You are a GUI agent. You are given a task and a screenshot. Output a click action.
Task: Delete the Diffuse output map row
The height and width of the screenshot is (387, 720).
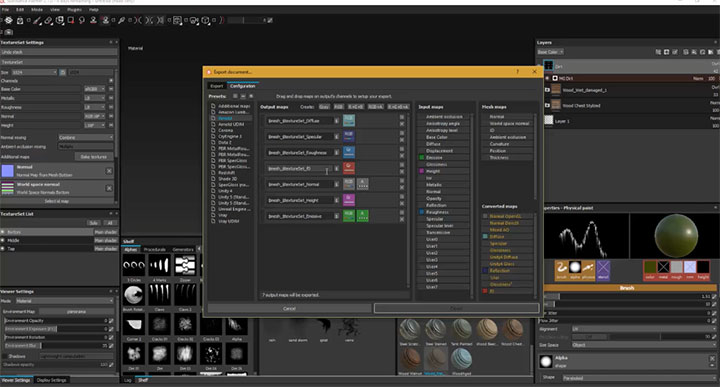402,124
